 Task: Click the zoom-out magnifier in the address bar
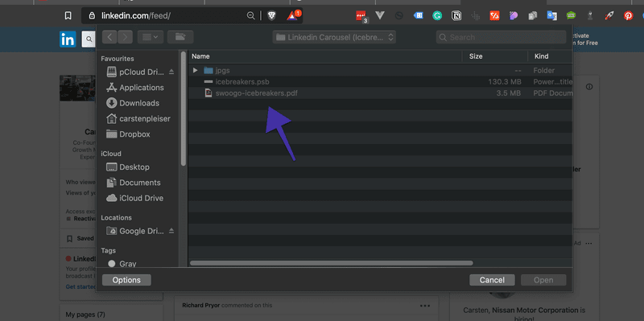pyautogui.click(x=250, y=15)
